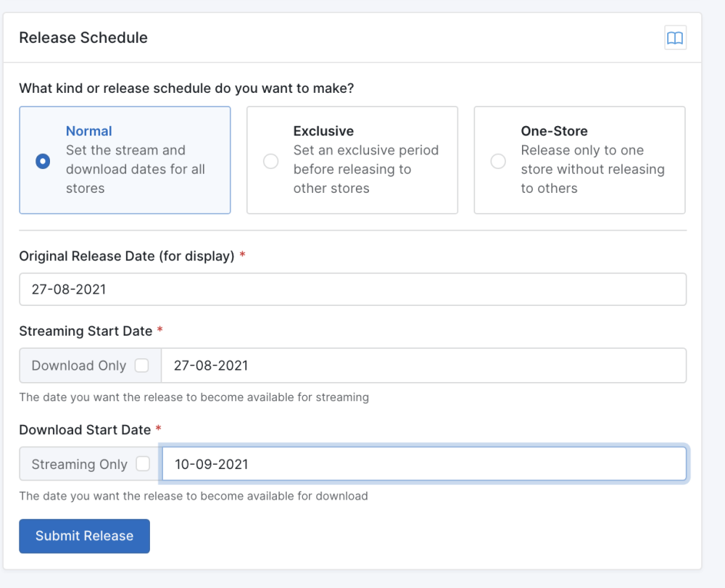Click the "Original Release Date (for display)" label
This screenshot has width=725, height=588.
pos(126,256)
